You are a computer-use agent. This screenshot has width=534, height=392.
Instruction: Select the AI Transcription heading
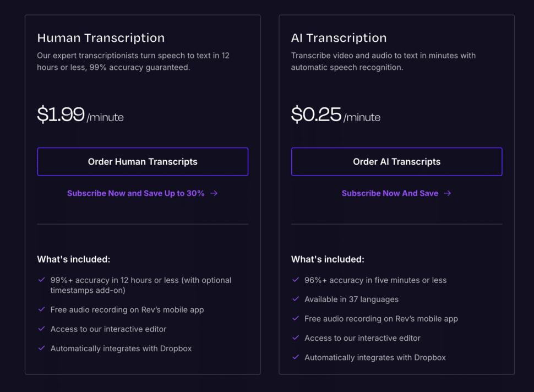coord(339,38)
